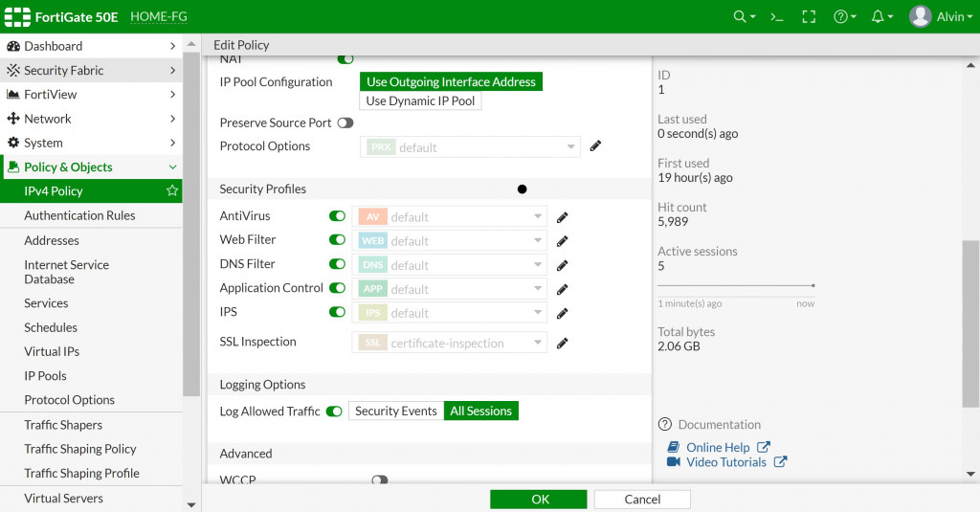Edit the IPS profile pencil icon

(x=563, y=313)
